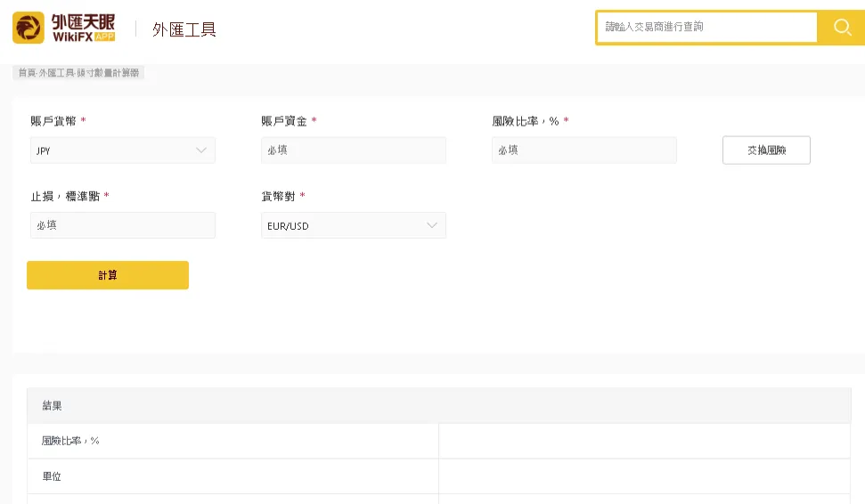Click the 風險比率，% results row label
The height and width of the screenshot is (504, 865).
[x=70, y=441]
